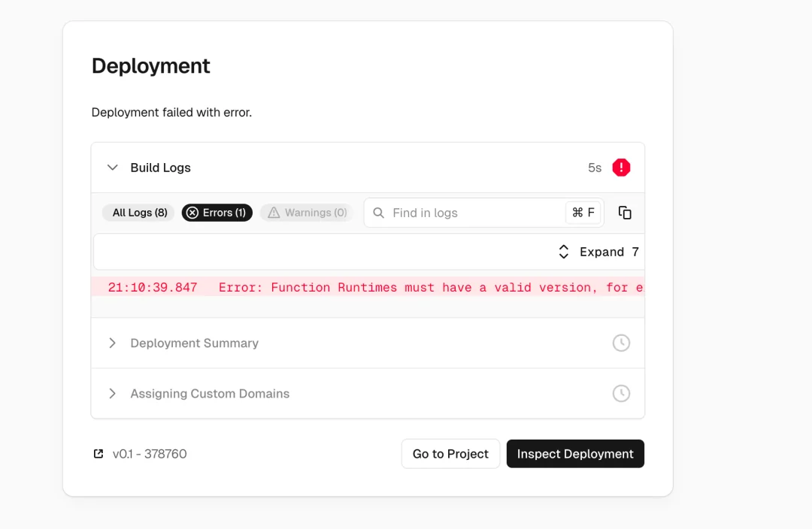This screenshot has height=529, width=812.
Task: Open external link icon beside v0.1
Action: click(98, 454)
